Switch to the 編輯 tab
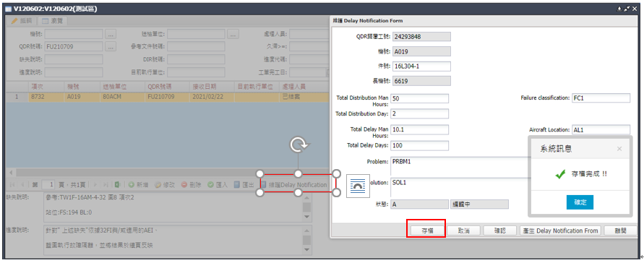Image resolution: width=644 pixels, height=263 pixels. pyautogui.click(x=22, y=20)
